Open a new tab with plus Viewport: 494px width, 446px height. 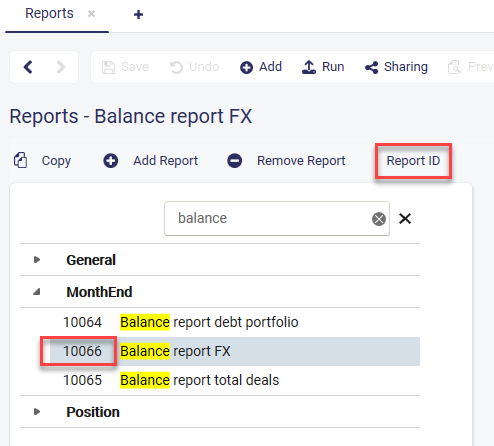138,14
